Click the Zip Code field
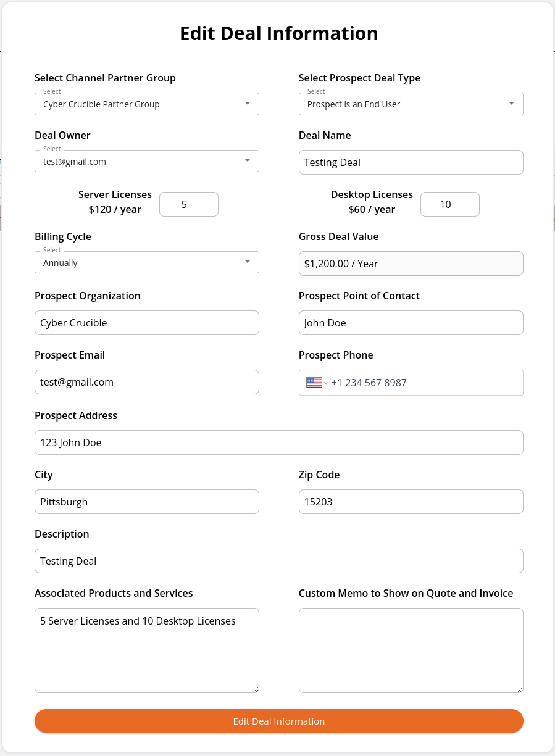Image resolution: width=555 pixels, height=756 pixels. click(411, 502)
